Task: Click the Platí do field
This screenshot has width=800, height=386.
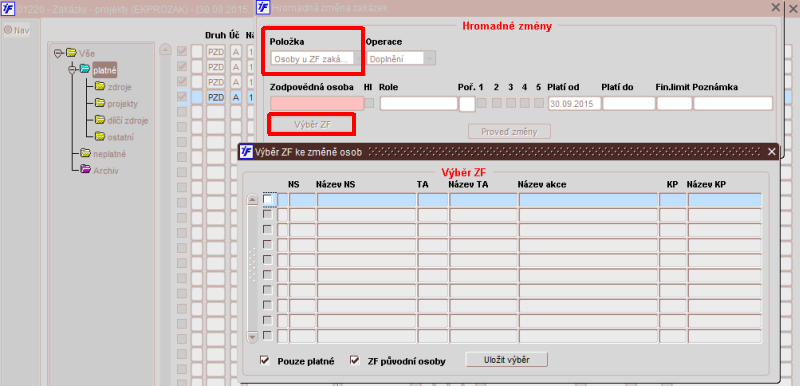Action: 629,104
